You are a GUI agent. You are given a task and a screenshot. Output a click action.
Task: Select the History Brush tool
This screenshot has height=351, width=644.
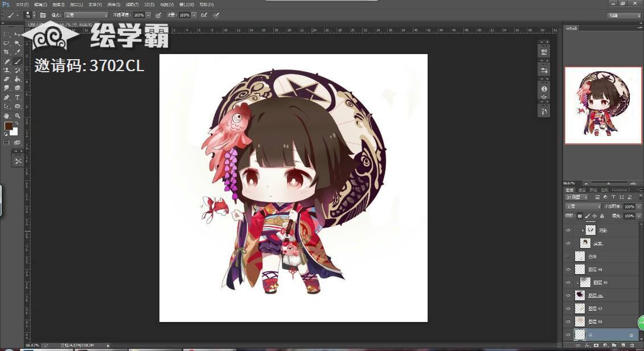tap(17, 70)
